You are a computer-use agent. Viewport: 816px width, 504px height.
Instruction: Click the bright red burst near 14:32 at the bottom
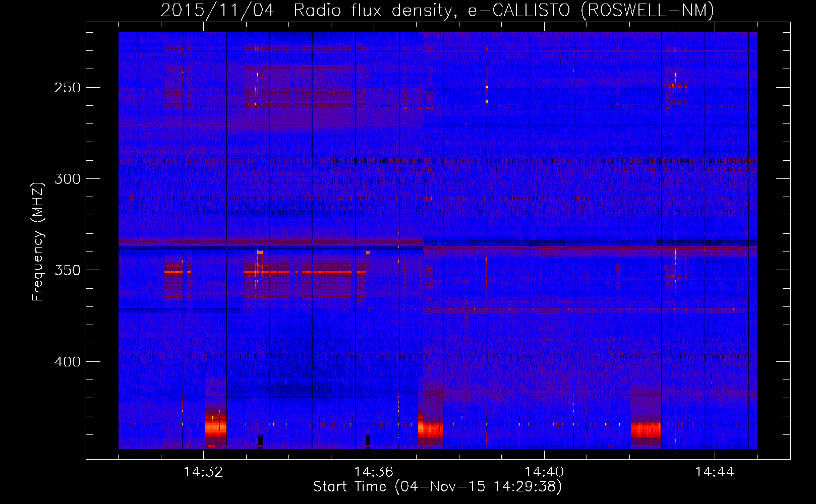pyautogui.click(x=216, y=428)
